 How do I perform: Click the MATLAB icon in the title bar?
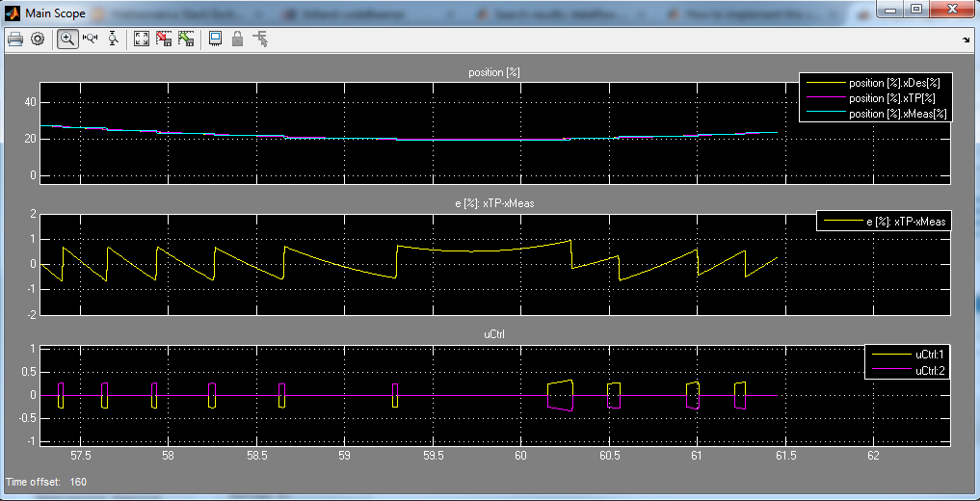pos(13,13)
